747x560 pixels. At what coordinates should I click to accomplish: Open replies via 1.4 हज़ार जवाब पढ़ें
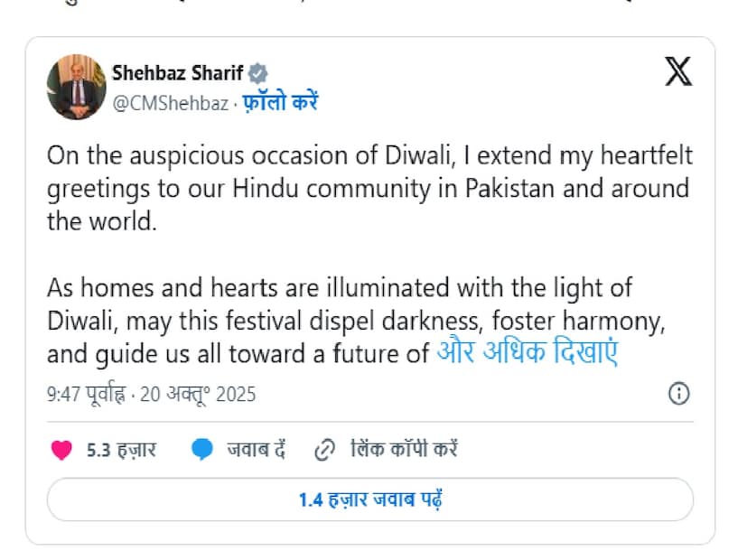tap(369, 499)
